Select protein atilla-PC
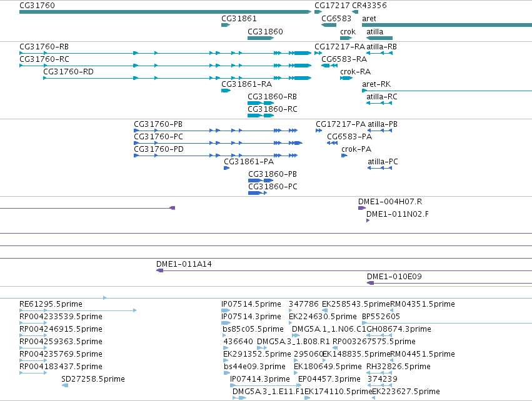 pos(380,168)
